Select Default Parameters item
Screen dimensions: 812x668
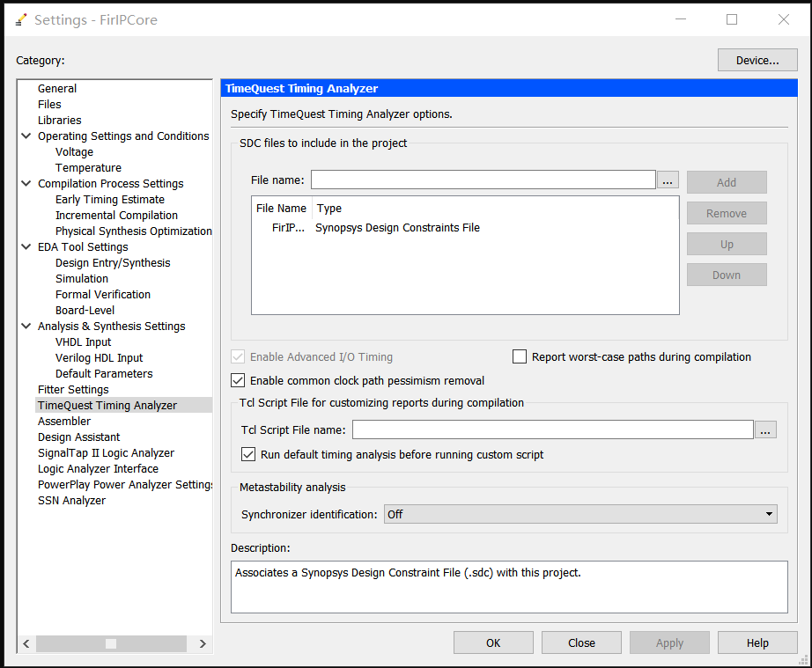(104, 373)
